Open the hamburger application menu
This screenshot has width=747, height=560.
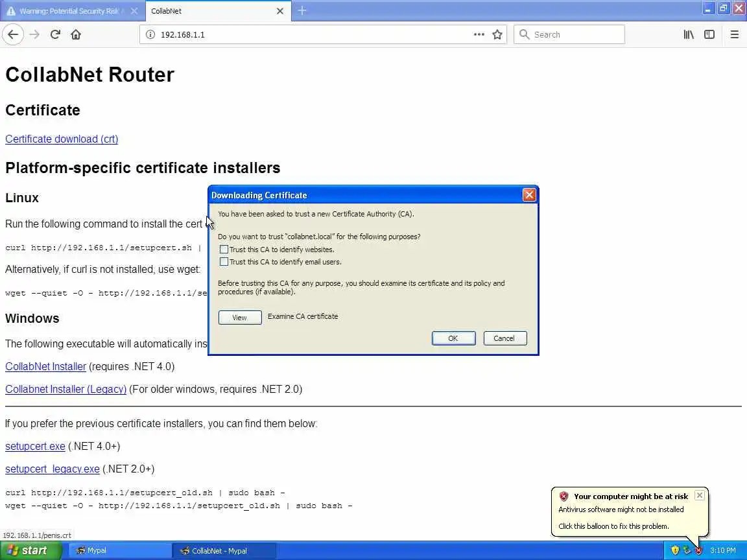[x=734, y=34]
